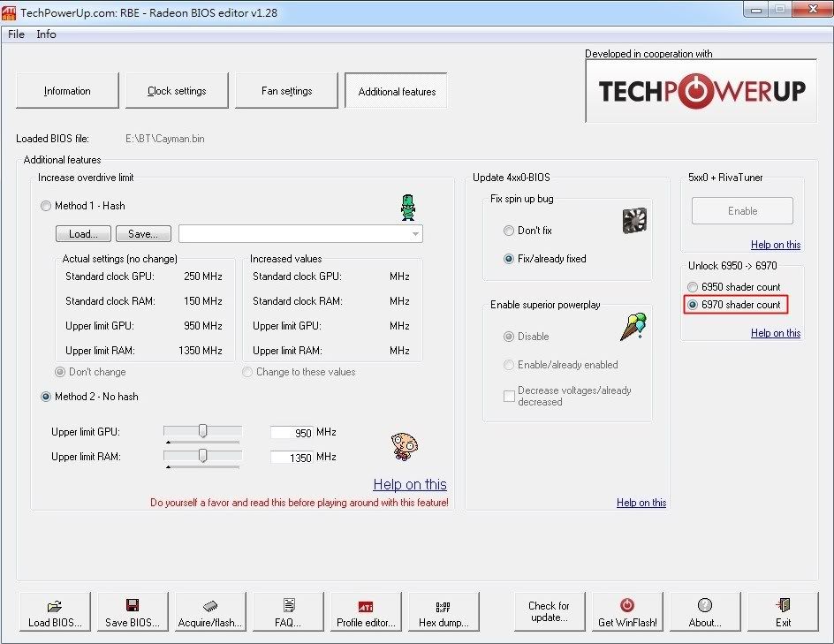The height and width of the screenshot is (644, 834).
Task: Open the About button
Action: click(705, 611)
